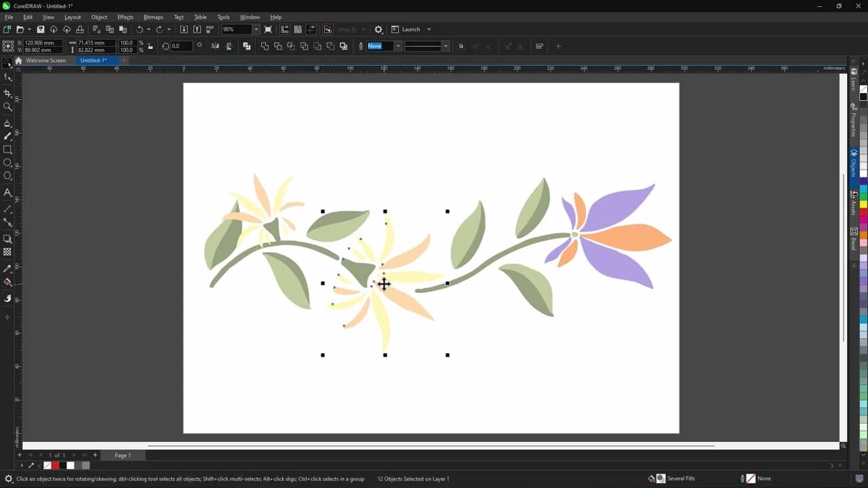Open the Bitmaps menu
Viewport: 868px width, 488px height.
point(153,17)
